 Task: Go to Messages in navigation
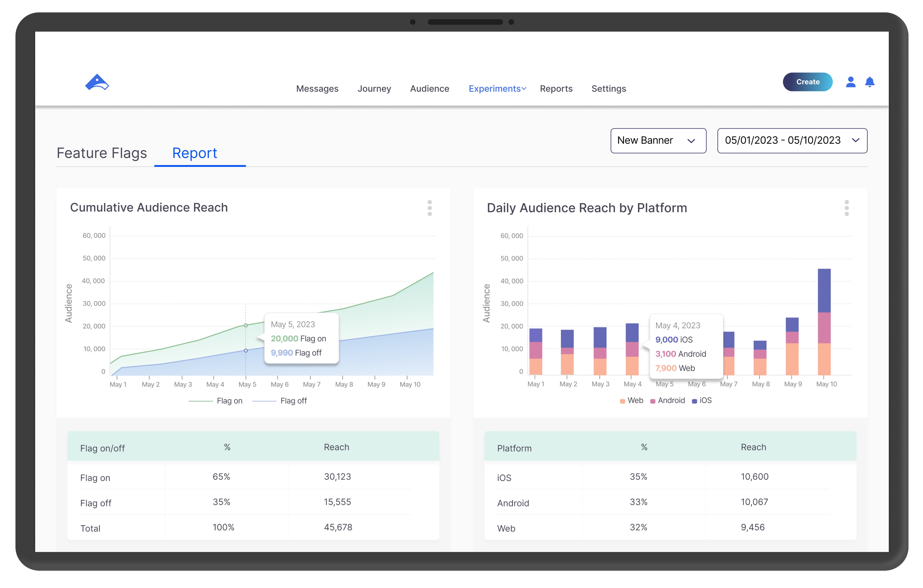(317, 89)
